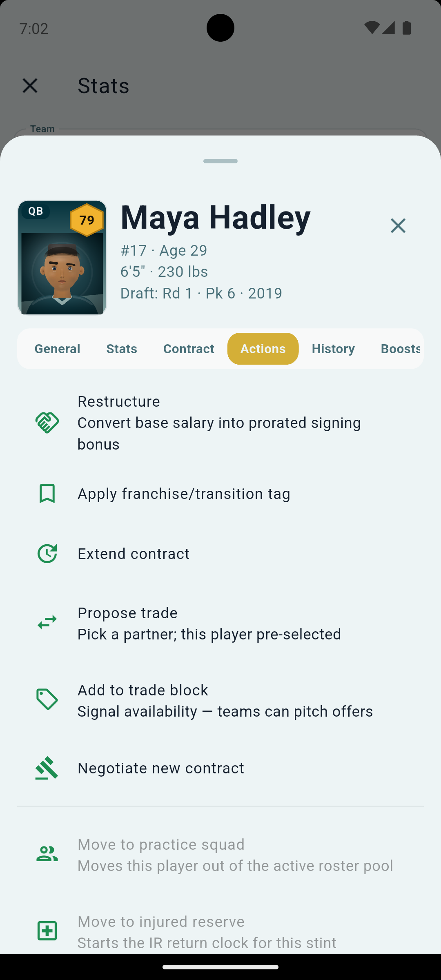Tap the practice squad people icon
Image resolution: width=441 pixels, height=980 pixels.
pos(47,854)
